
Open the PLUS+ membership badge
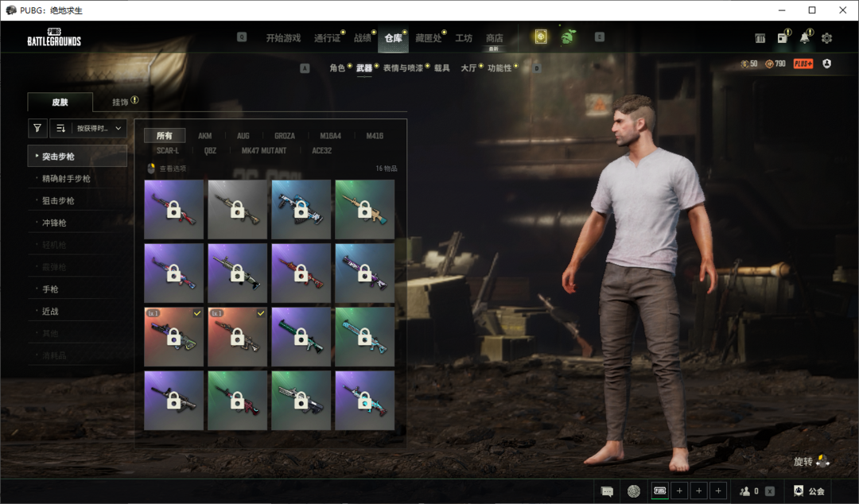803,64
